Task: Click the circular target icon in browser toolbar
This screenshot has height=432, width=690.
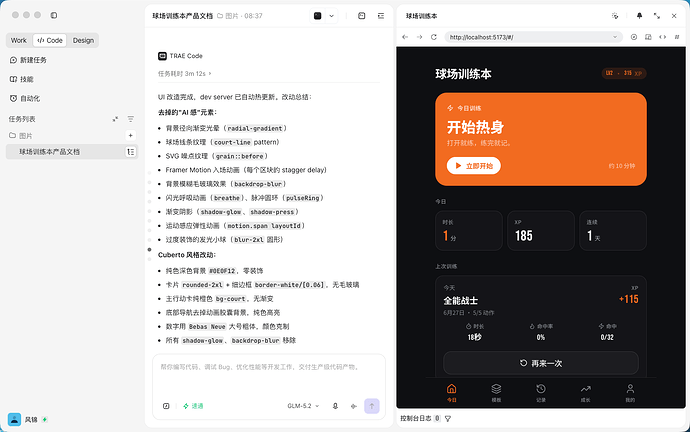Action: tap(634, 37)
